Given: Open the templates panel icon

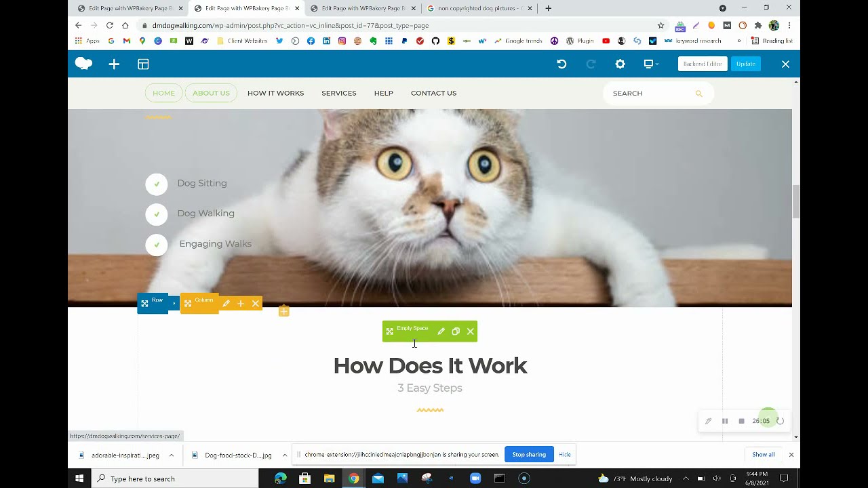Looking at the screenshot, I should [x=143, y=64].
